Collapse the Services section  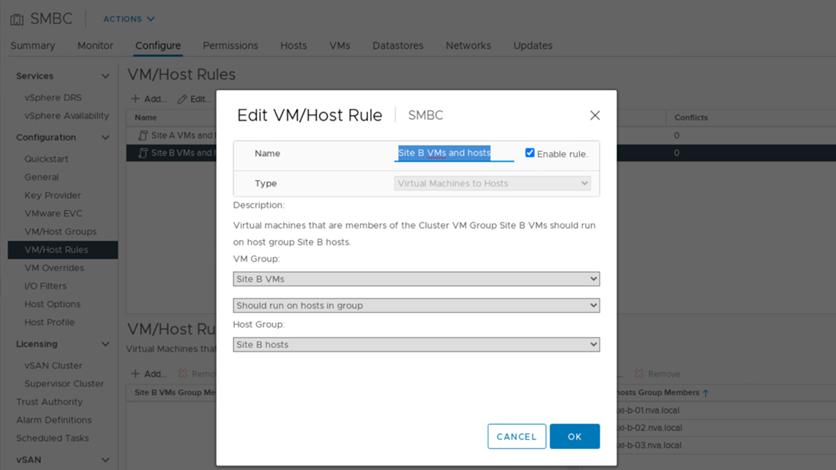click(x=105, y=76)
